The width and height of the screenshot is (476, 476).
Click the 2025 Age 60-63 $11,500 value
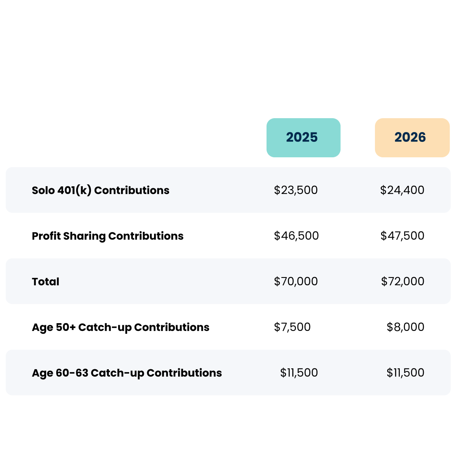coord(299,373)
